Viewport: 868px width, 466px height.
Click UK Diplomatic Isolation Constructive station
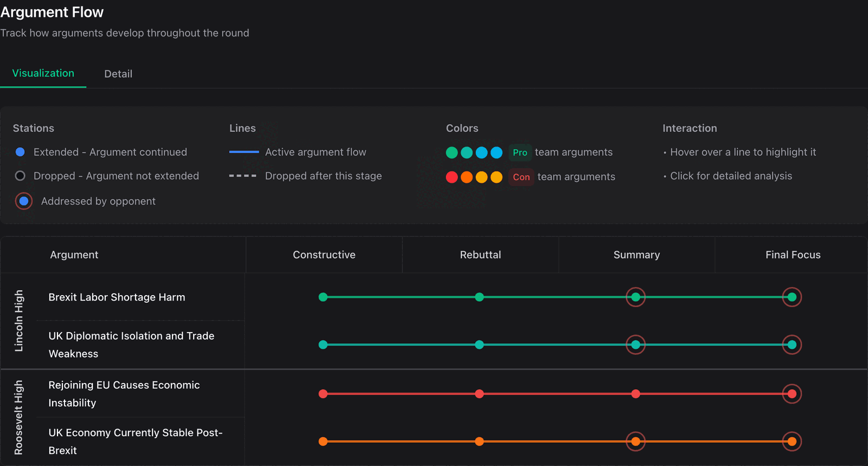pos(323,344)
